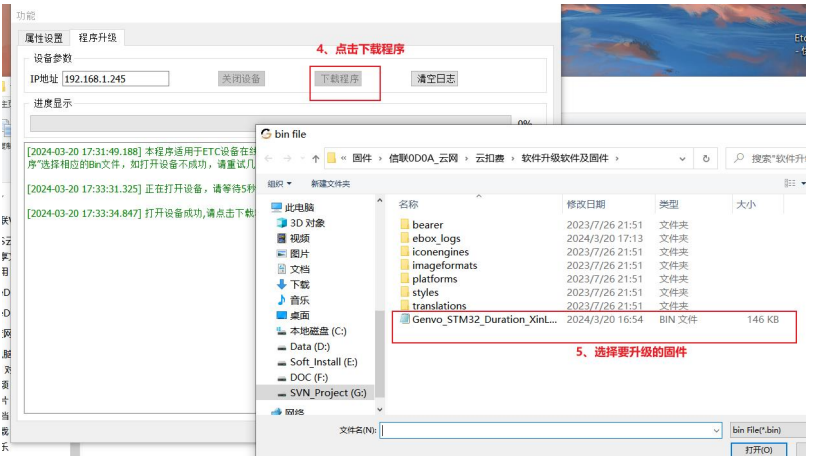Open the recent locations dropdown arrow

[x=302, y=158]
